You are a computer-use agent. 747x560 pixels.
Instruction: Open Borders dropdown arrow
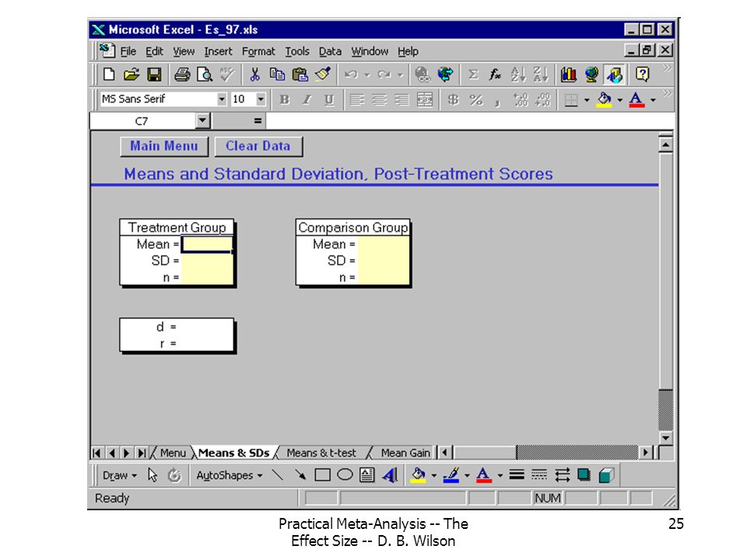click(x=587, y=100)
